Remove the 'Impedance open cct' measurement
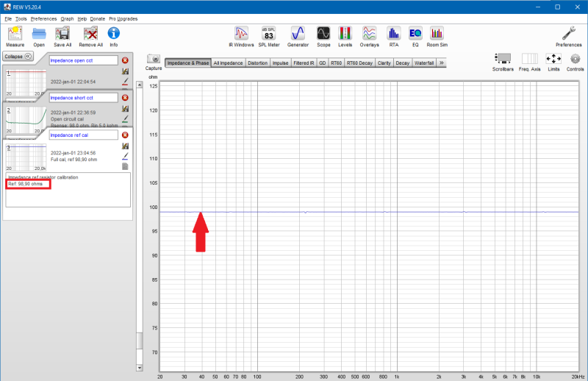This screenshot has width=588, height=381. pos(125,60)
